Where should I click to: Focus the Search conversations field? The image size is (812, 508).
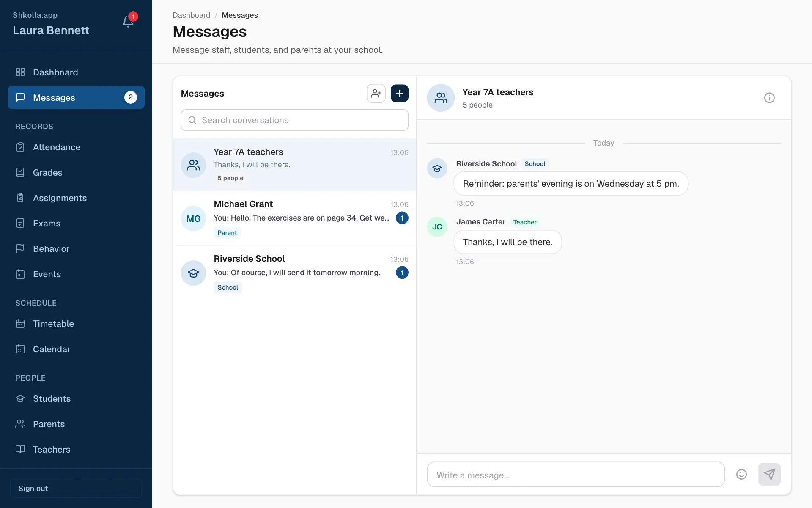click(x=295, y=120)
